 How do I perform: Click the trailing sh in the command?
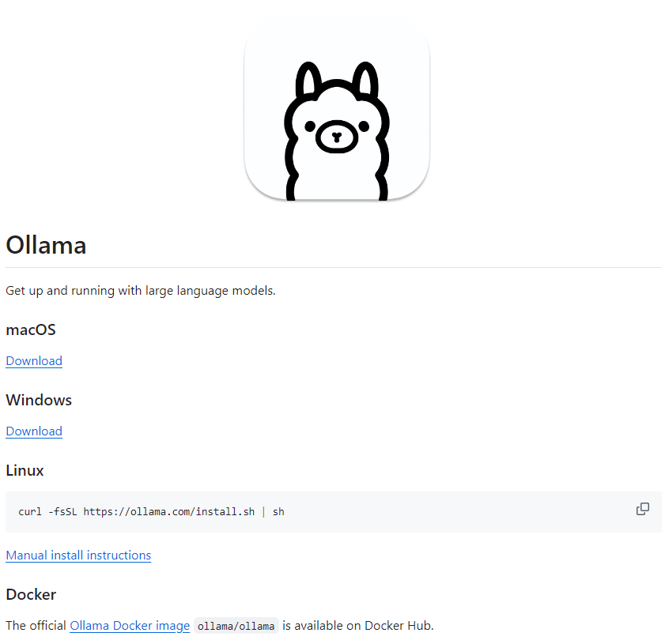click(278, 512)
